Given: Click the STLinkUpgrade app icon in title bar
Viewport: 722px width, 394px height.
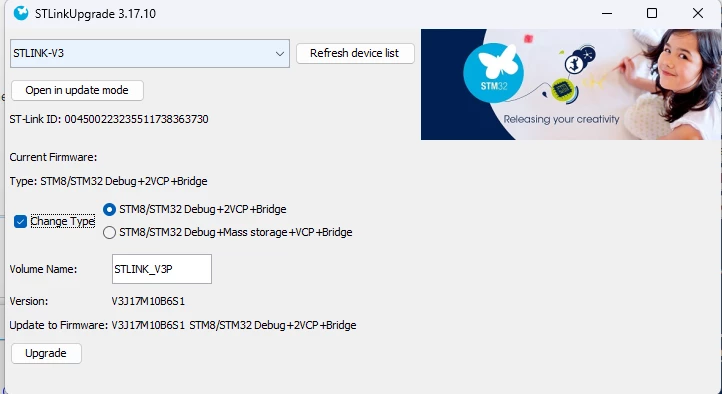Looking at the screenshot, I should (21, 13).
